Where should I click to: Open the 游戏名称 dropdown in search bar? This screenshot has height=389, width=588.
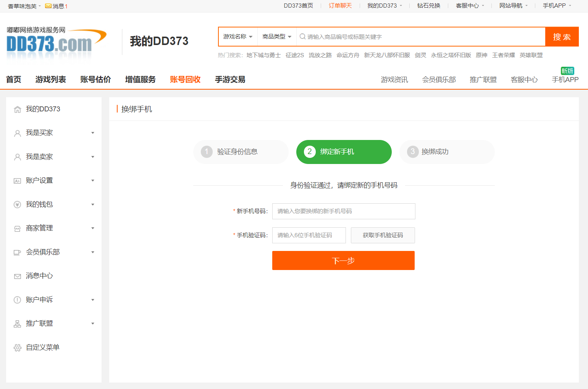point(238,37)
